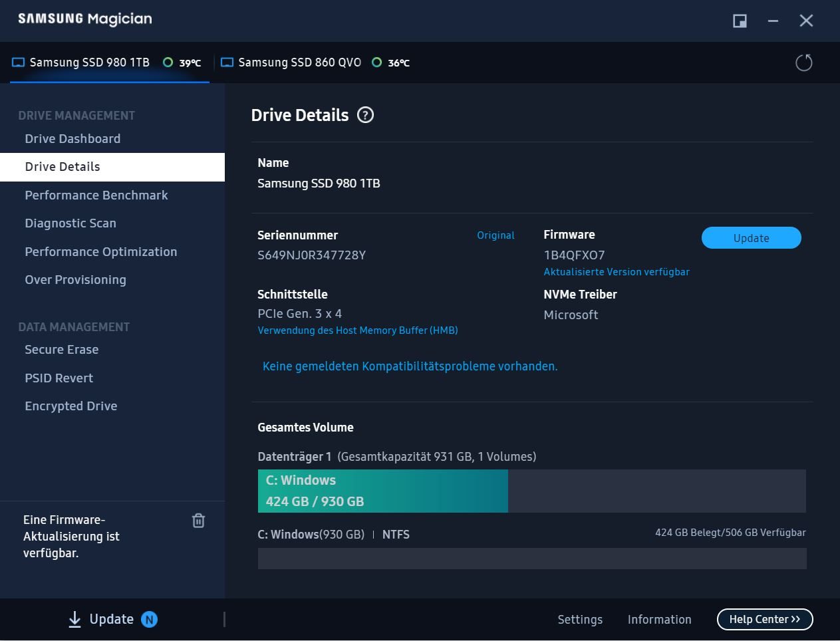
Task: Go to Performance Benchmark
Action: 96,195
